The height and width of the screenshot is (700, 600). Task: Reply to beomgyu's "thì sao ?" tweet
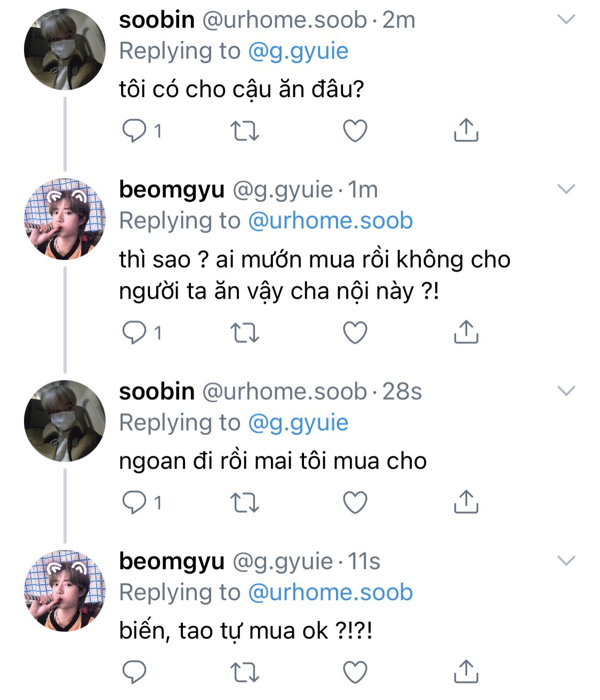(133, 333)
